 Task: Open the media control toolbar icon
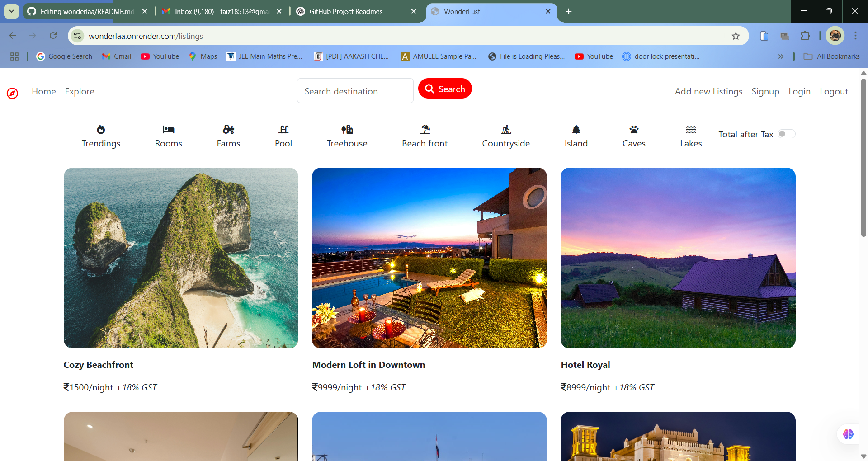[x=785, y=36]
